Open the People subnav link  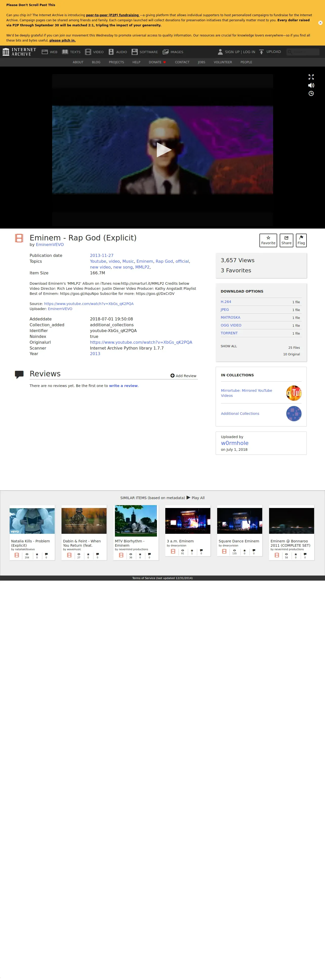pyautogui.click(x=246, y=62)
